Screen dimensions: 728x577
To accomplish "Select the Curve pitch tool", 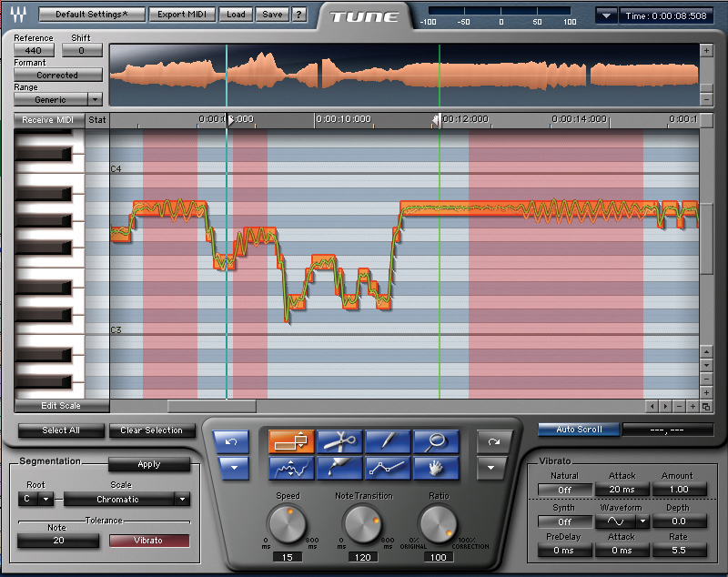I will pyautogui.click(x=291, y=468).
